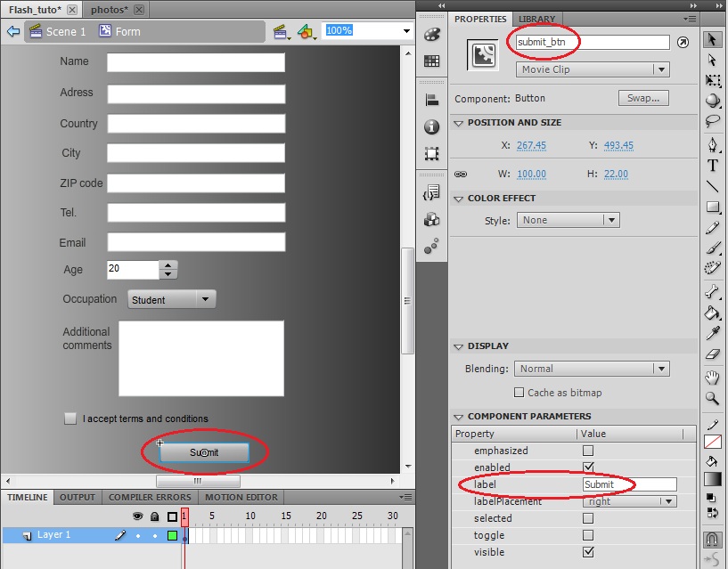Open the Transform panel icon
The height and width of the screenshot is (569, 728).
(x=432, y=154)
